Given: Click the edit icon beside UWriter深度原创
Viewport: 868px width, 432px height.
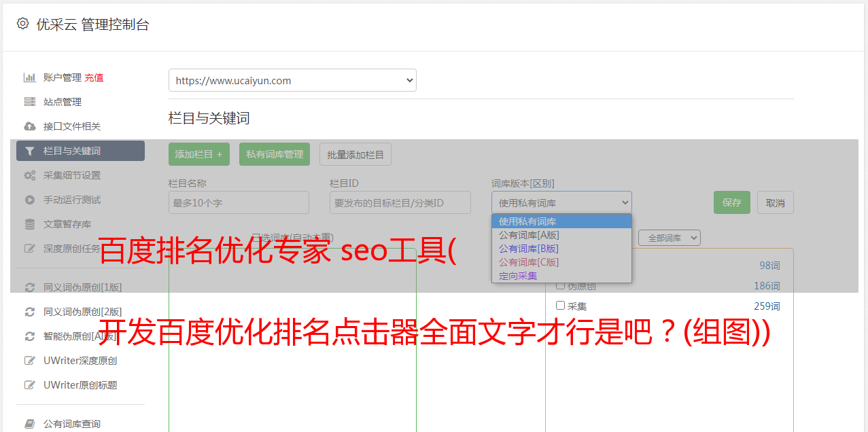Looking at the screenshot, I should [29, 361].
